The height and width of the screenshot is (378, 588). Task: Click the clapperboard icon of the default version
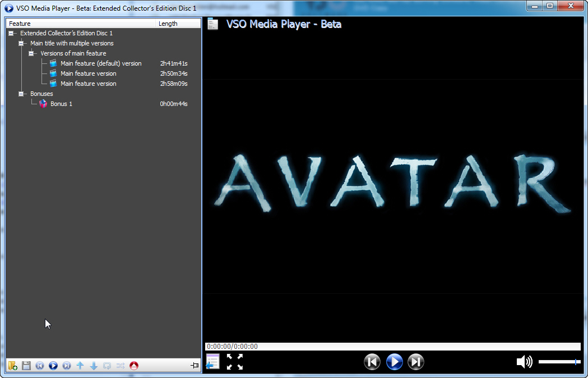point(53,63)
